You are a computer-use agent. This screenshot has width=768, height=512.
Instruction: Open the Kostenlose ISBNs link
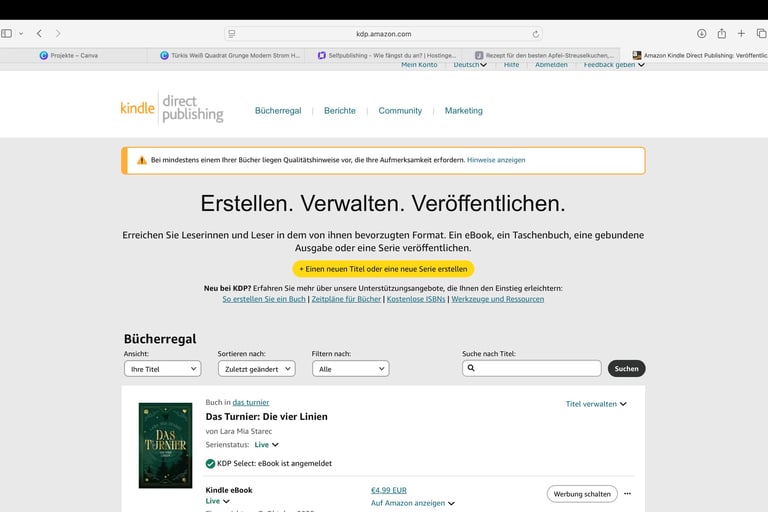416,299
